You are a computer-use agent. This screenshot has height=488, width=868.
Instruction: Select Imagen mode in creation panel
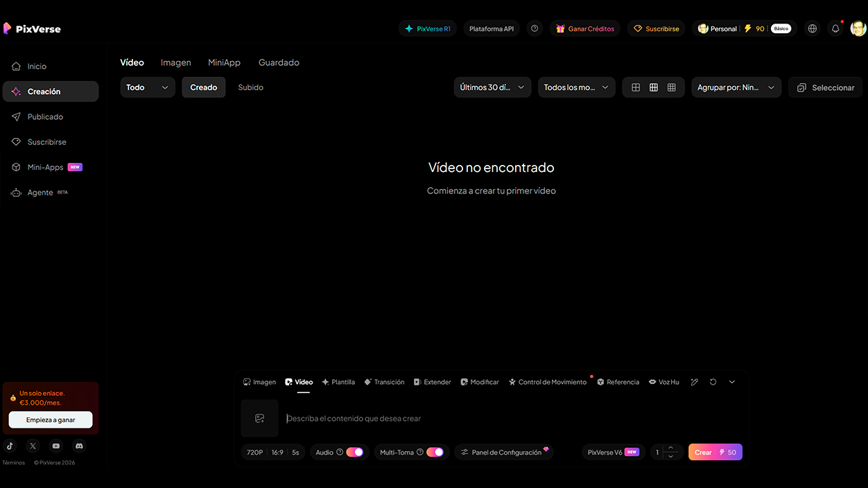tap(259, 382)
